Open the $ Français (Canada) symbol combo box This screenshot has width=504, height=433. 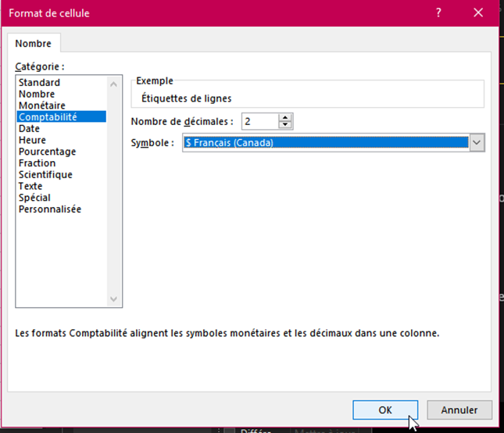tap(326, 143)
